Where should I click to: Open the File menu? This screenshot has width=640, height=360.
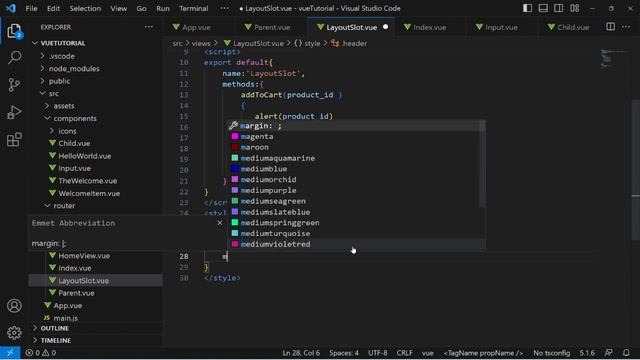pyautogui.click(x=31, y=8)
